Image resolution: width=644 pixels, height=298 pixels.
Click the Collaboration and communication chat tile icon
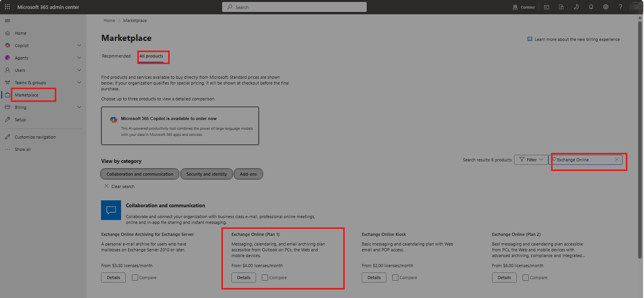pos(111,210)
